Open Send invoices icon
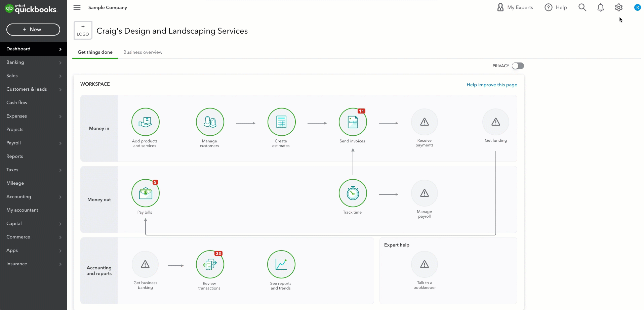Image resolution: width=644 pixels, height=310 pixels. pyautogui.click(x=353, y=122)
